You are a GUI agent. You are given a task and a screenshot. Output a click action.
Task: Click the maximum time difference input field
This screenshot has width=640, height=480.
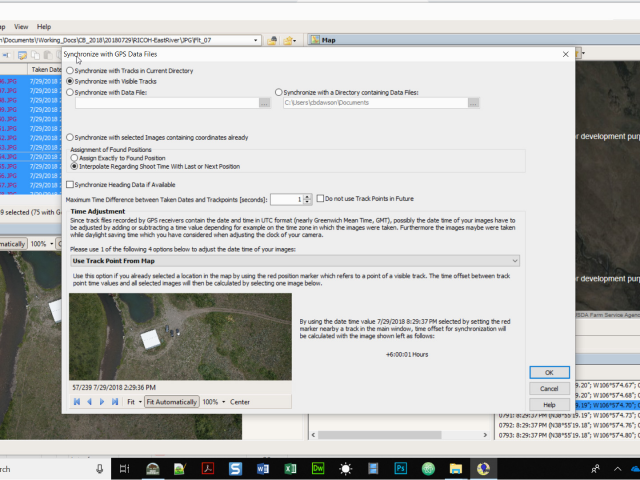[x=287, y=199]
